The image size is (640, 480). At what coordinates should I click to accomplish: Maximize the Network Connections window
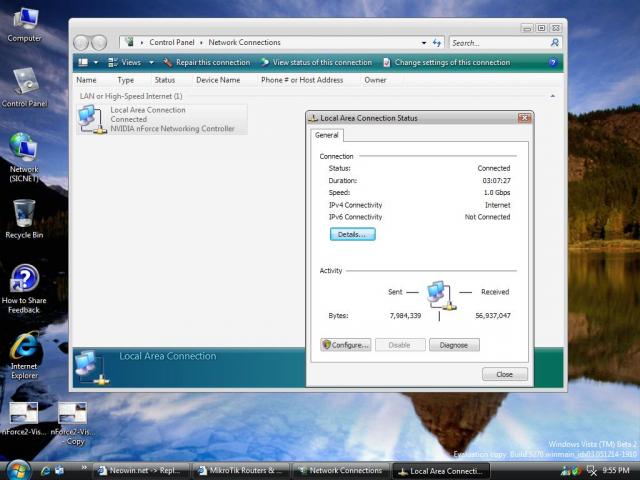(541, 28)
